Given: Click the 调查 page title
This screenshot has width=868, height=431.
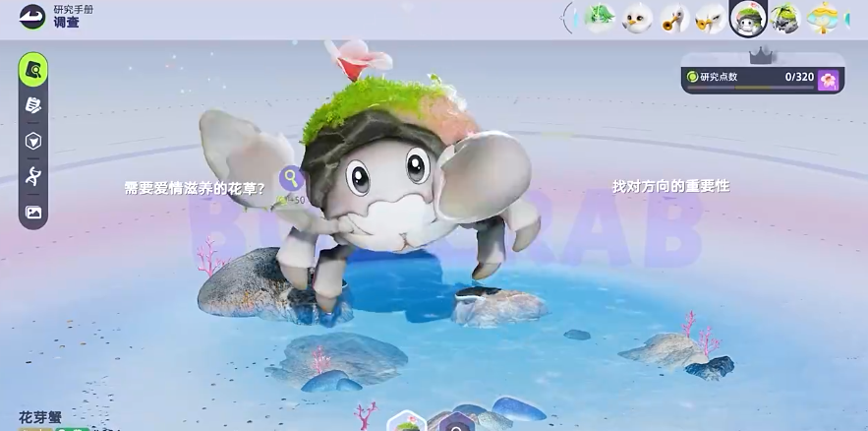Looking at the screenshot, I should point(66,23).
